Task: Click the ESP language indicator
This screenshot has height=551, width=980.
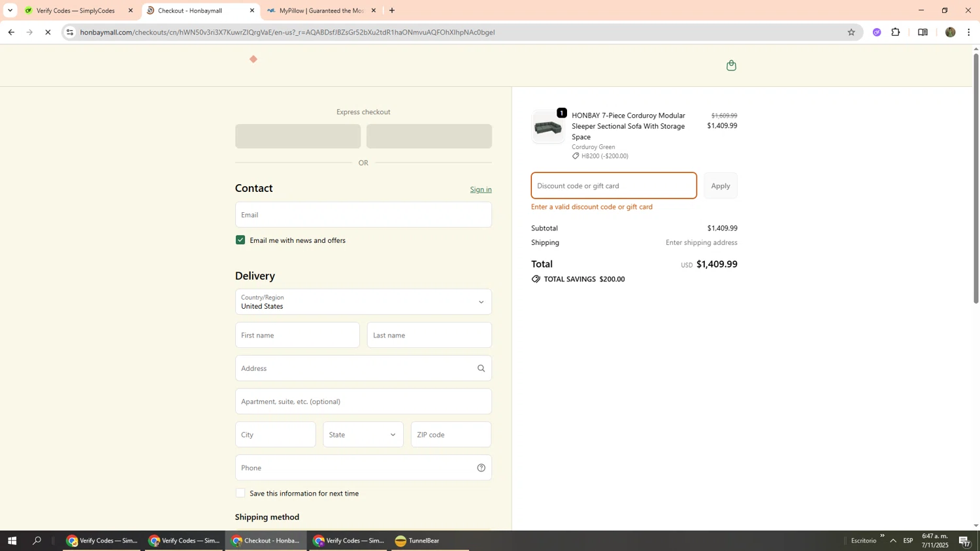Action: [x=908, y=541]
